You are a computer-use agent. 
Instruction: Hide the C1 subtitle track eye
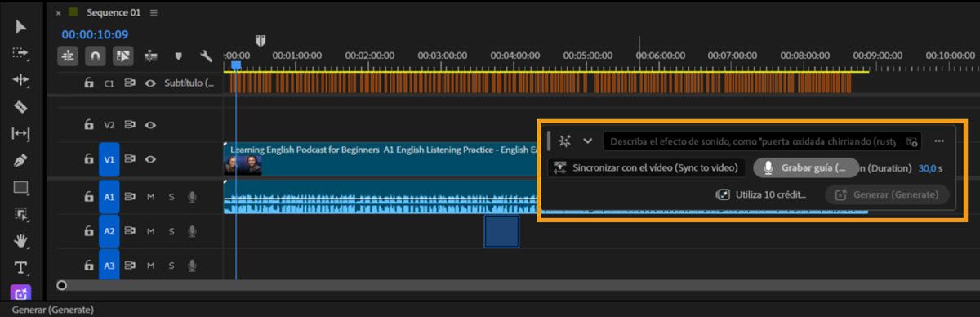[150, 83]
